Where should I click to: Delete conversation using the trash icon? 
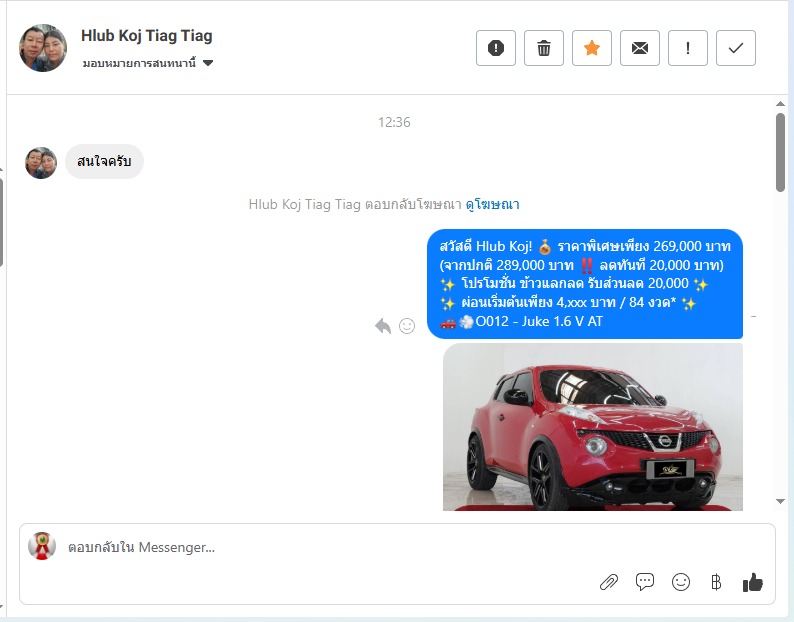[x=544, y=48]
